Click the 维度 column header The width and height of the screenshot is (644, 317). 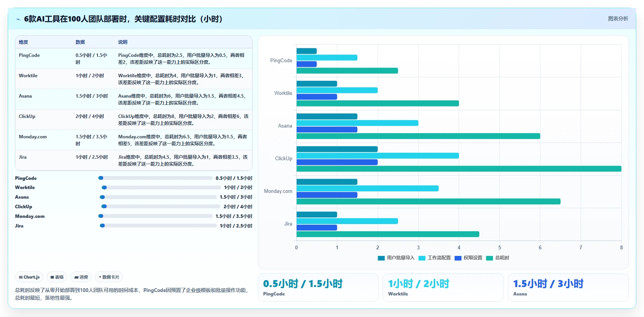click(x=23, y=42)
